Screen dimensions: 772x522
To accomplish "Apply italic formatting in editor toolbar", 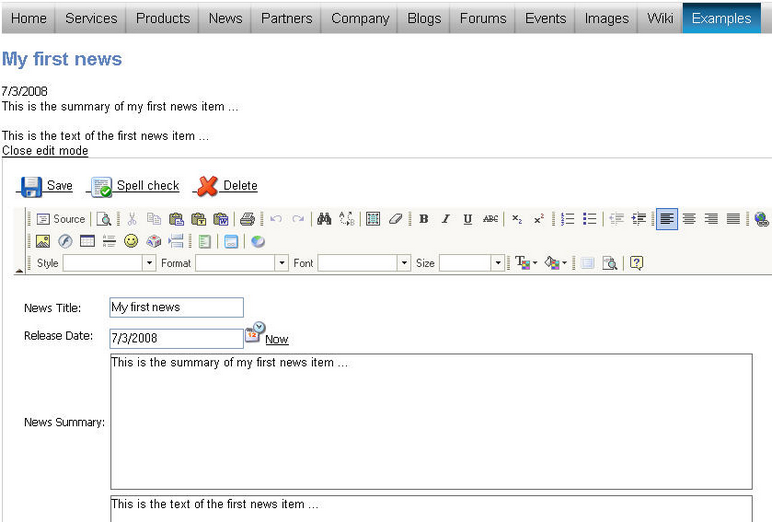I will pyautogui.click(x=446, y=219).
